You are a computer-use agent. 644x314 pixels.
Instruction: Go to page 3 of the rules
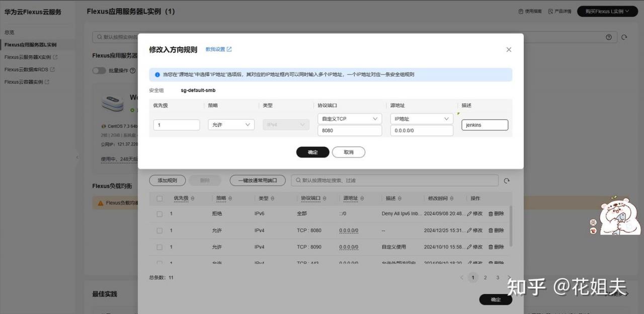tap(498, 278)
